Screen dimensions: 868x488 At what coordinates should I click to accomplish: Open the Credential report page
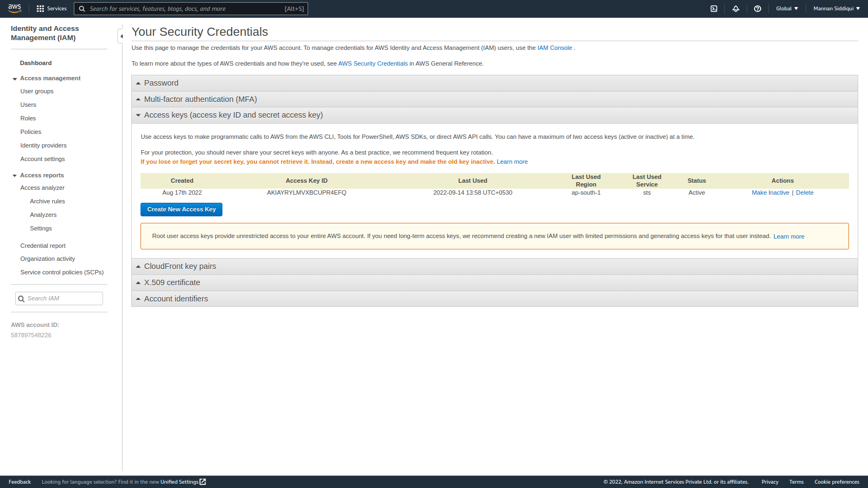43,245
